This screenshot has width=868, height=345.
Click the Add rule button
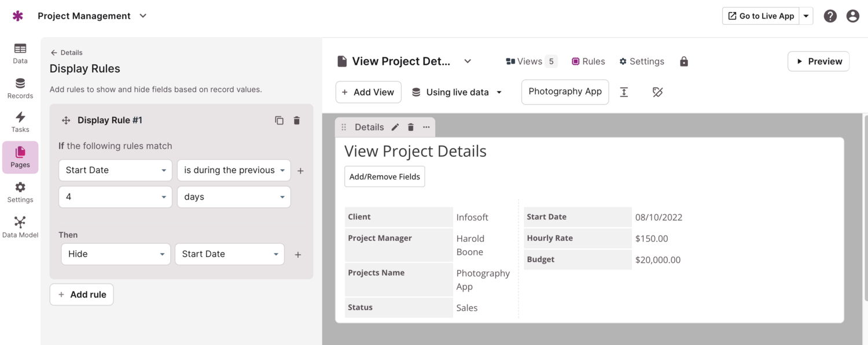82,295
